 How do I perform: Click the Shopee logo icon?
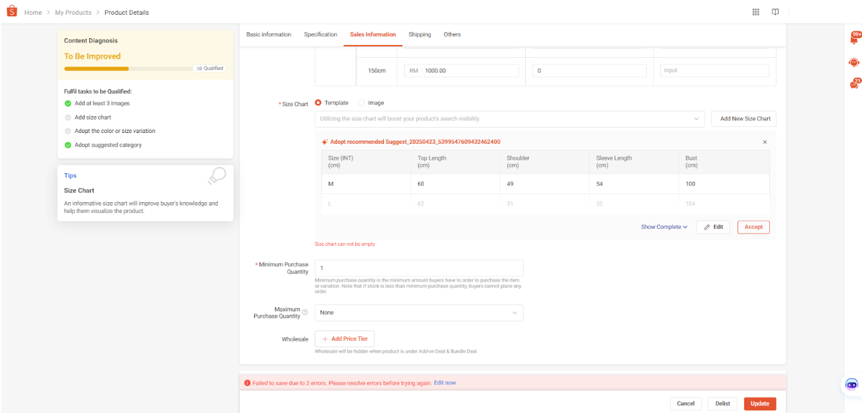click(x=11, y=11)
